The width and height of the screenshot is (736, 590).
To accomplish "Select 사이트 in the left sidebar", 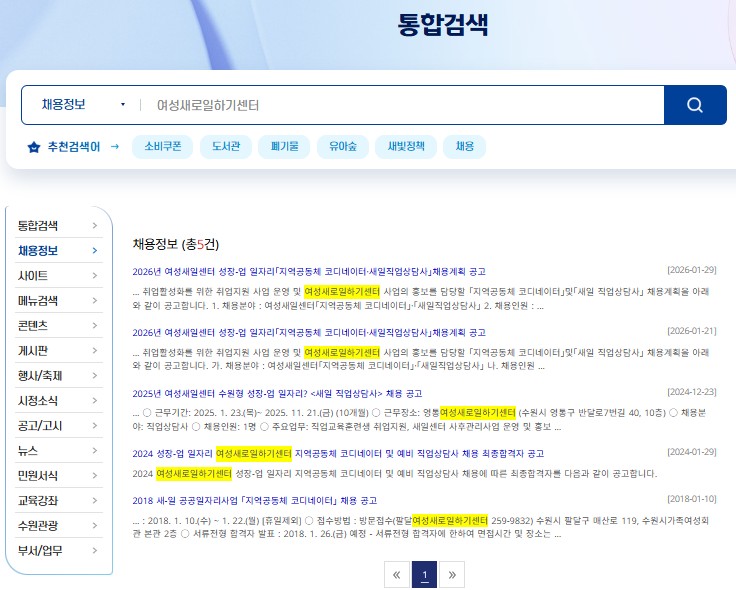I will tap(33, 276).
